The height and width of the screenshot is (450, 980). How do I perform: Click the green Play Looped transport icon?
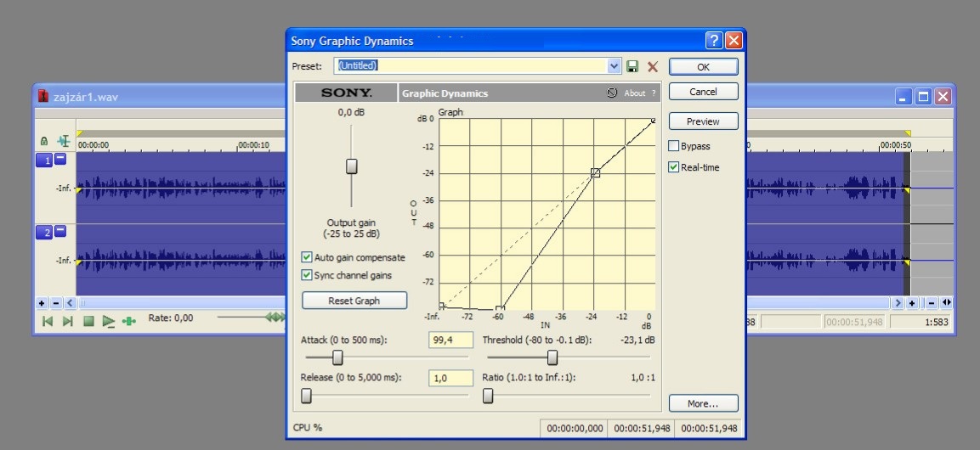(128, 322)
